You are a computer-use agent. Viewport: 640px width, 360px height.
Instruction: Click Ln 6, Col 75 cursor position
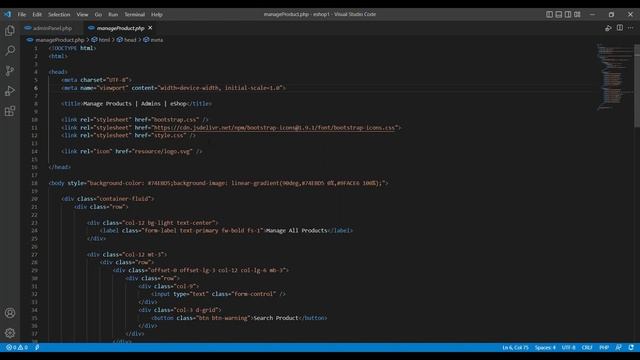pos(515,347)
